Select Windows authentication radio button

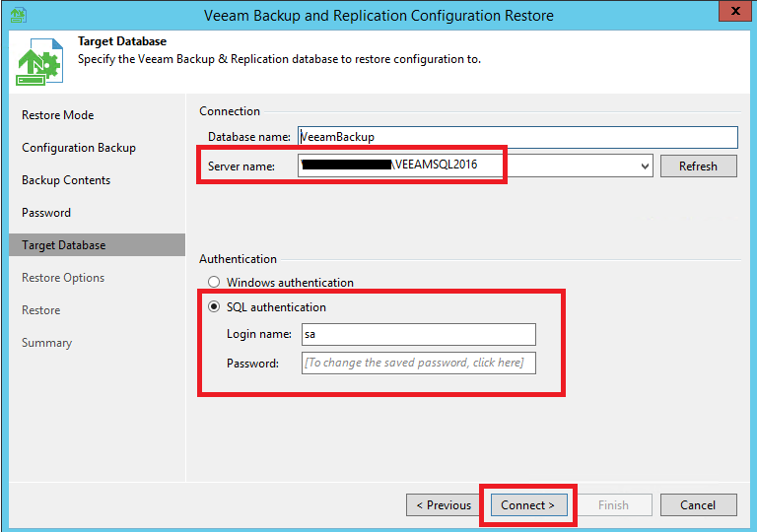pyautogui.click(x=214, y=282)
